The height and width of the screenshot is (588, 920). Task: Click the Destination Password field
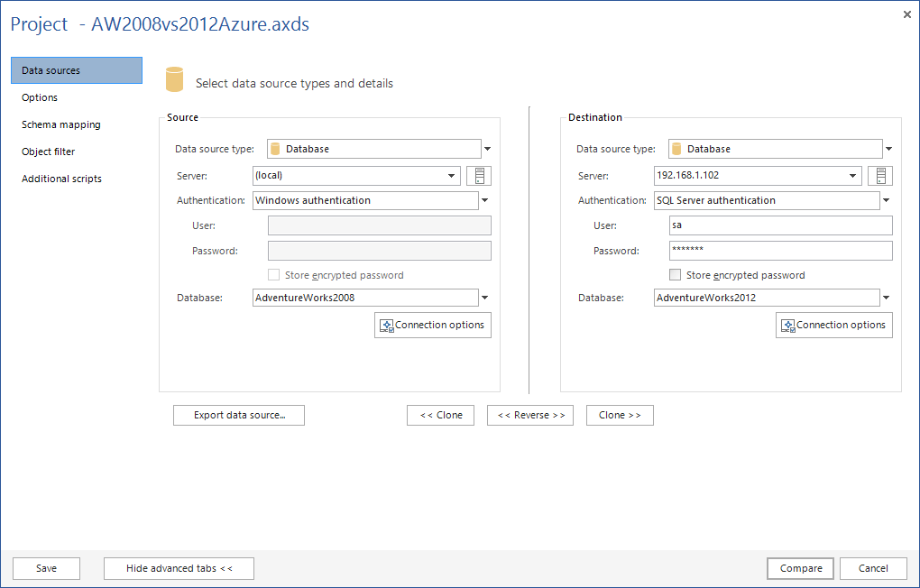[781, 251]
